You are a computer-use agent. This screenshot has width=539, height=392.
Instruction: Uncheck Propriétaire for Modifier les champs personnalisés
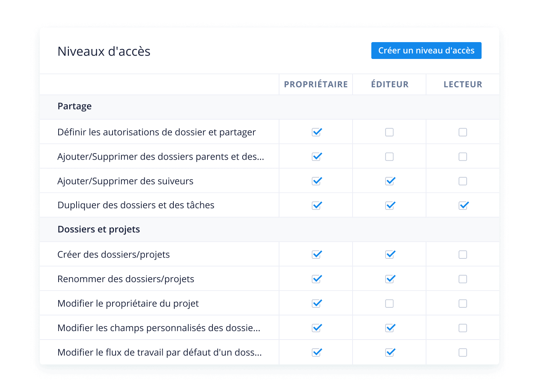tap(317, 328)
